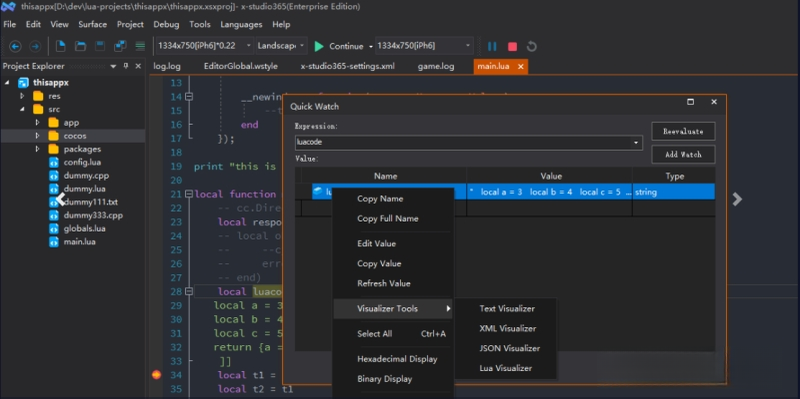Image resolution: width=800 pixels, height=399 pixels.
Task: Click the Reevaluate button
Action: 683,132
